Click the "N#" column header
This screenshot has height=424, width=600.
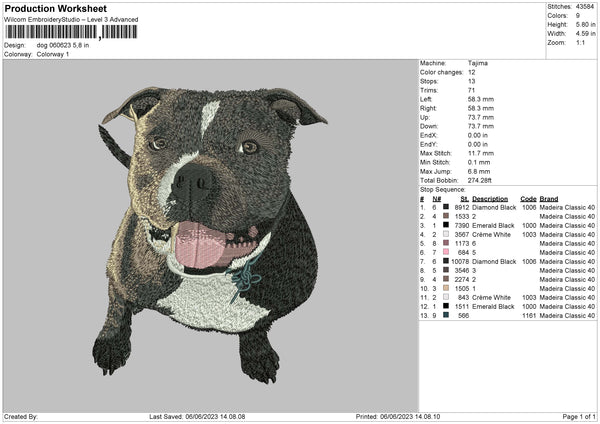tap(437, 199)
